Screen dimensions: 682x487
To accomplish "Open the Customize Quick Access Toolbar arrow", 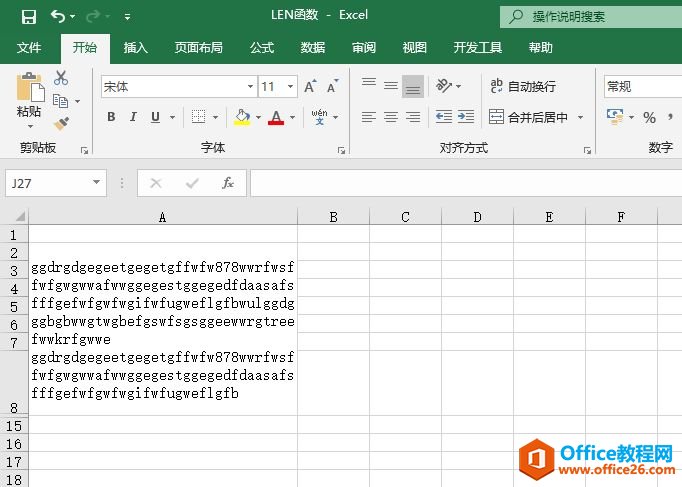I will (x=127, y=17).
